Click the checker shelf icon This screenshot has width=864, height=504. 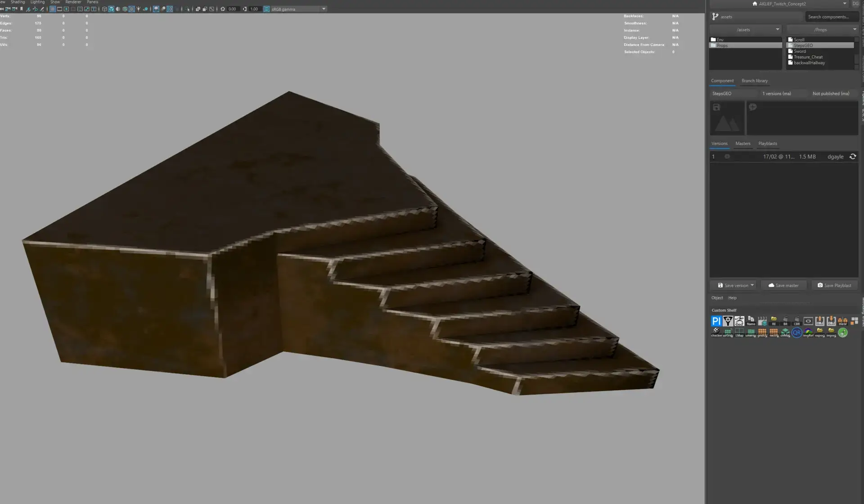click(x=716, y=333)
